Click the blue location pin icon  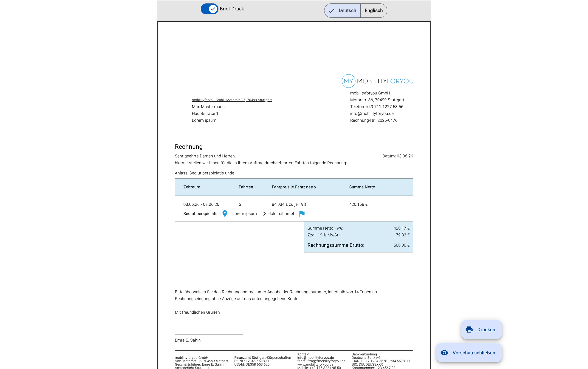(x=225, y=213)
